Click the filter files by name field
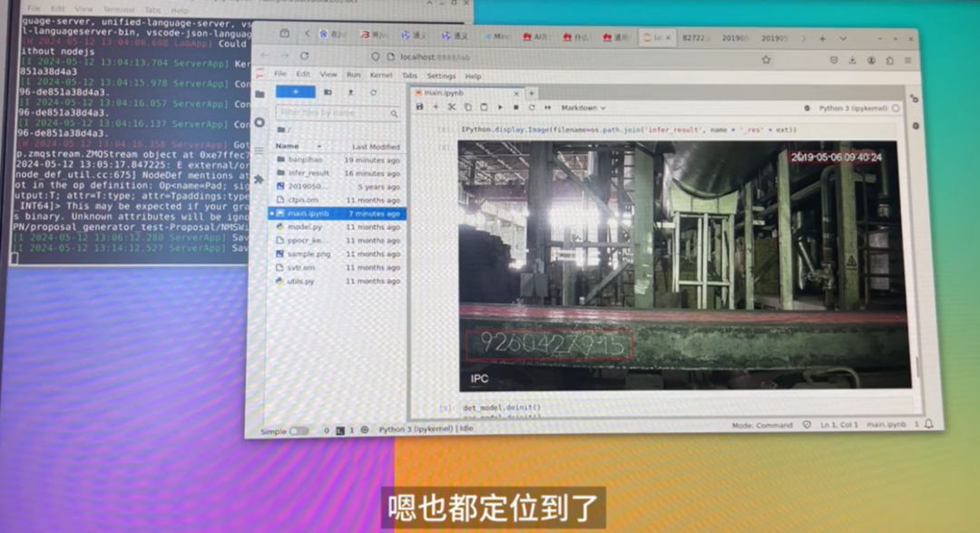 click(x=338, y=114)
